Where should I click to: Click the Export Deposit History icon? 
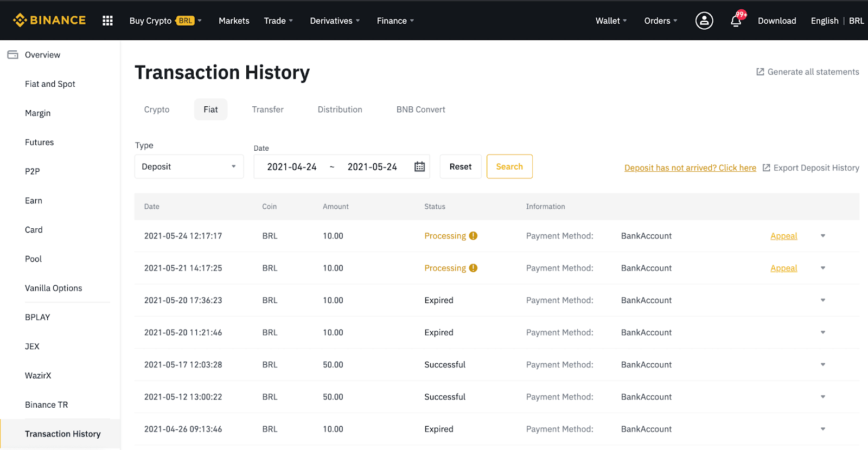766,168
